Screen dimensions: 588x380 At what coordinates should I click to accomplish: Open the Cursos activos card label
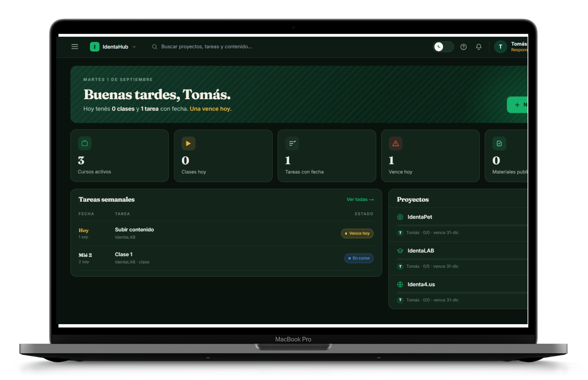(94, 172)
